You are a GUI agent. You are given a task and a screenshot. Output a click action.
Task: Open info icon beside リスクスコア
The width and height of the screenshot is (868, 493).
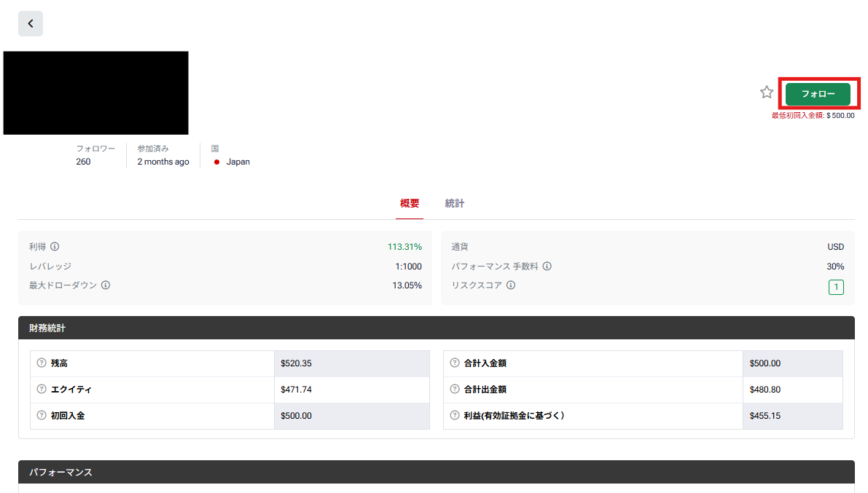[511, 285]
